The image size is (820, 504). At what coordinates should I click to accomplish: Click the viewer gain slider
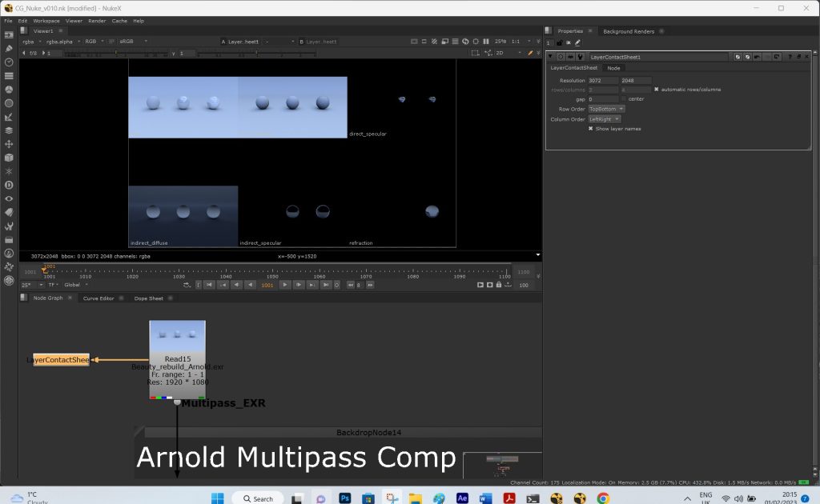click(x=116, y=54)
